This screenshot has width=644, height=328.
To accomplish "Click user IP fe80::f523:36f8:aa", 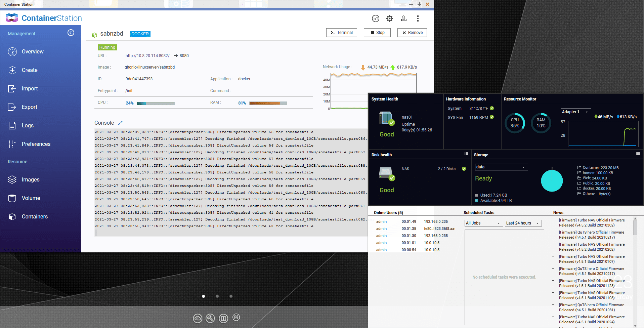I will (439, 229).
